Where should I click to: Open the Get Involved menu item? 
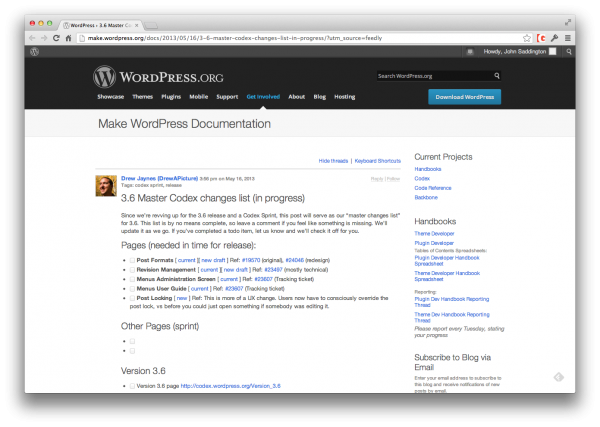click(x=263, y=97)
